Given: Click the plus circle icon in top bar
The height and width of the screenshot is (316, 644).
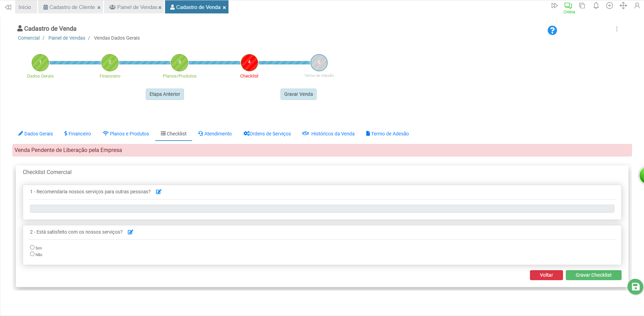Looking at the screenshot, I should (610, 6).
